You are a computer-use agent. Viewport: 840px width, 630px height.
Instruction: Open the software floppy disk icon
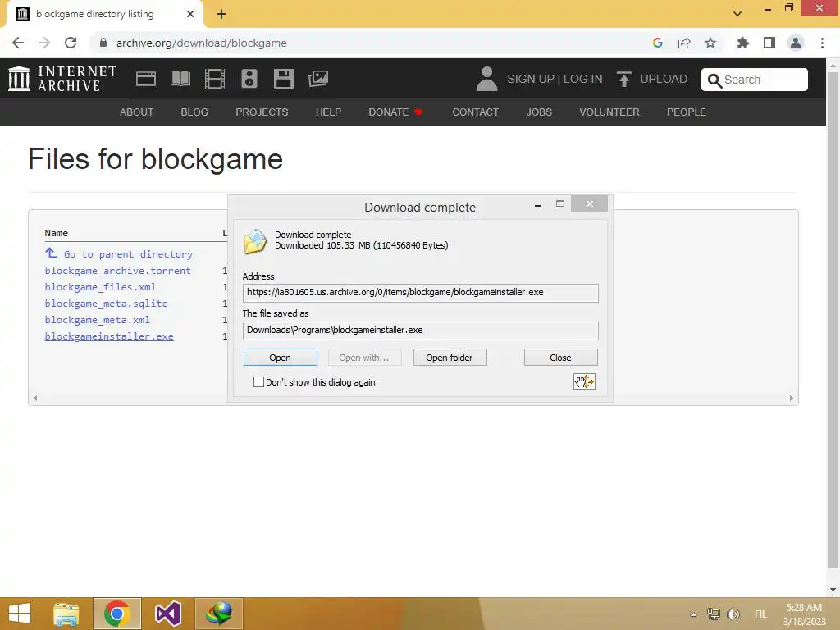coord(283,79)
